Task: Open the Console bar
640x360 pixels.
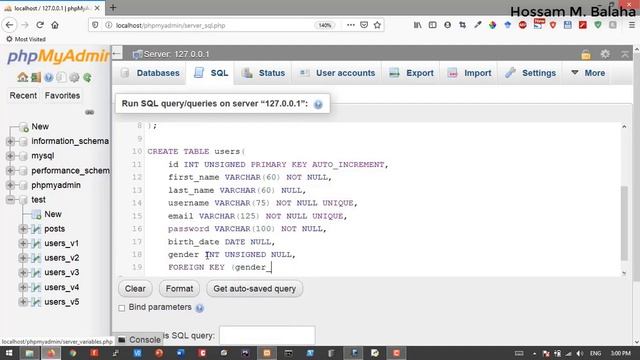Action: point(139,340)
